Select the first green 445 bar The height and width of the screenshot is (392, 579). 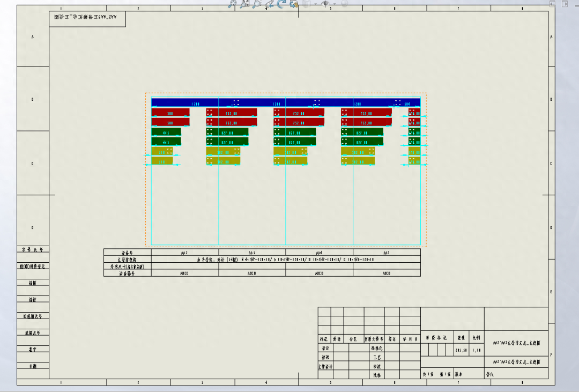point(166,132)
